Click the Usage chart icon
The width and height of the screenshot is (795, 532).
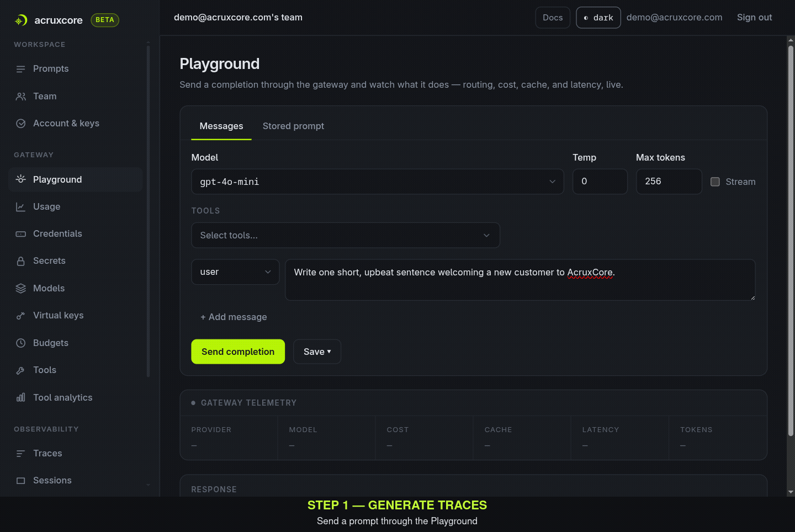pyautogui.click(x=21, y=207)
